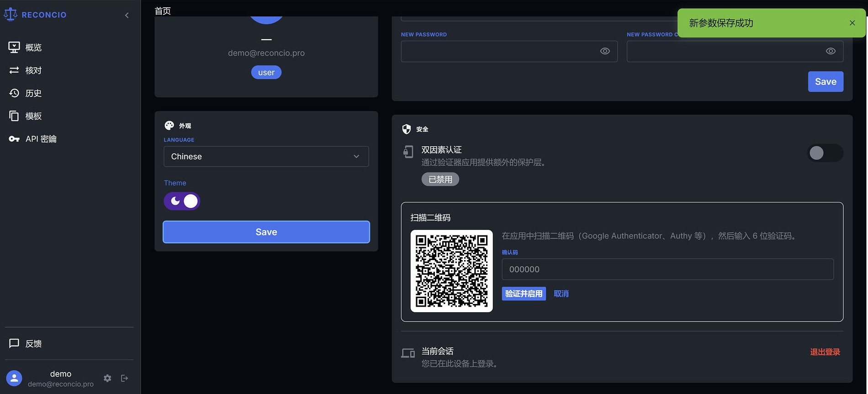
Task: Collapse the sidebar with the chevron arrow
Action: click(x=127, y=15)
